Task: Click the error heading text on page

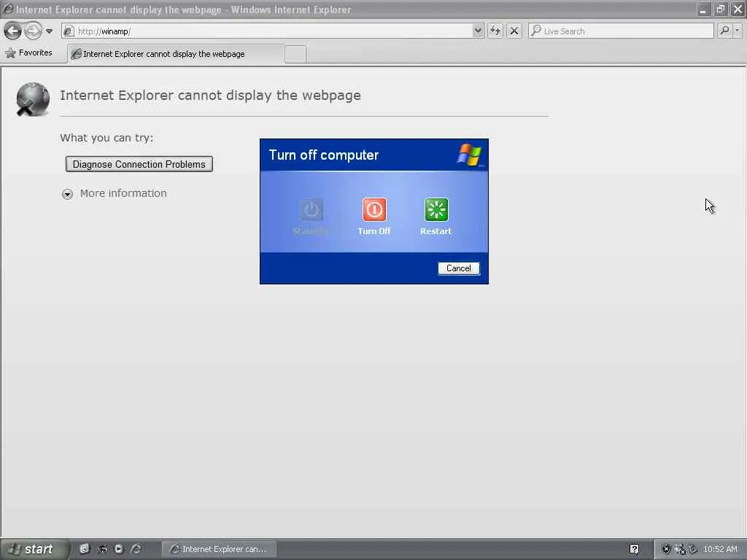Action: click(x=210, y=96)
